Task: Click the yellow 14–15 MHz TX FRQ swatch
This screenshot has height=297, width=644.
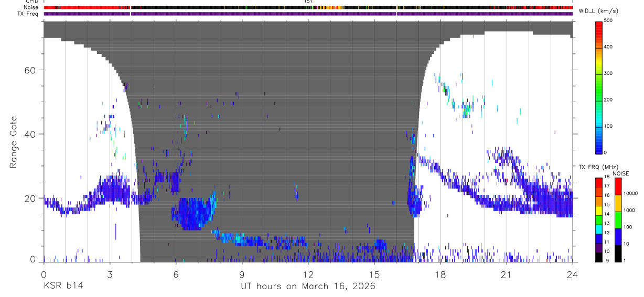Action: [x=599, y=211]
